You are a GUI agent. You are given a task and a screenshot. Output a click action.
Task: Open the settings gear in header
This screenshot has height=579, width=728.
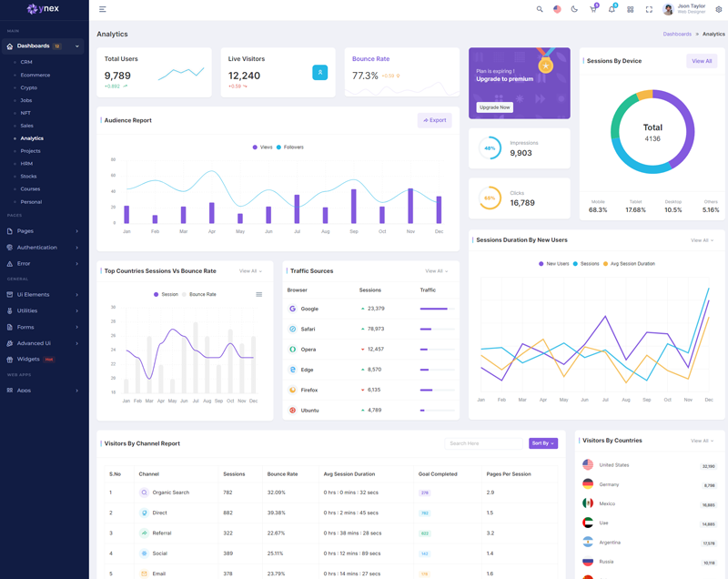(x=718, y=9)
